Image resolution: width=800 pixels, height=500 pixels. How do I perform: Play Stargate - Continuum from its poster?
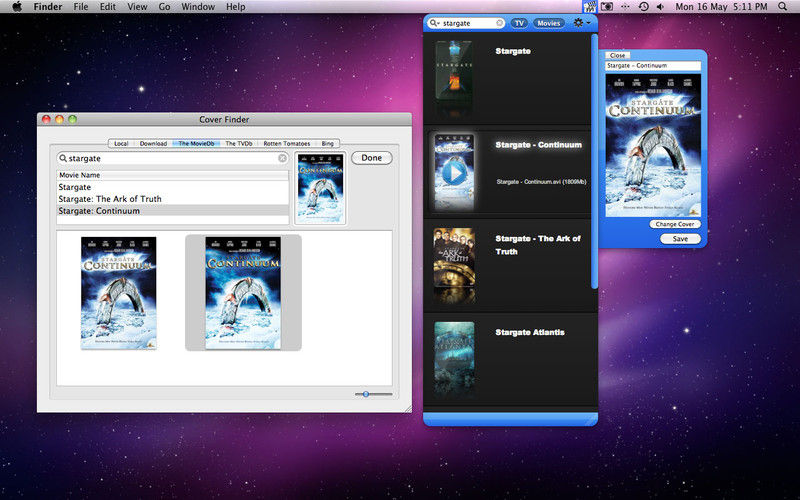[454, 173]
